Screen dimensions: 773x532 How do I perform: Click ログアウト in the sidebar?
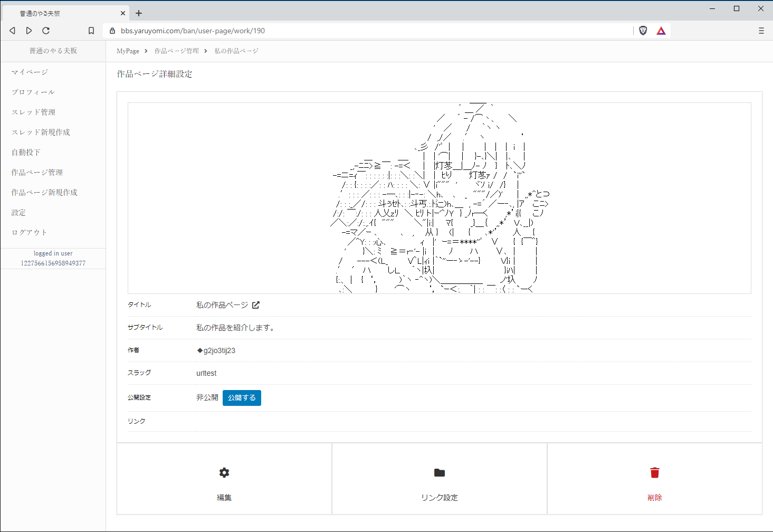(x=29, y=232)
